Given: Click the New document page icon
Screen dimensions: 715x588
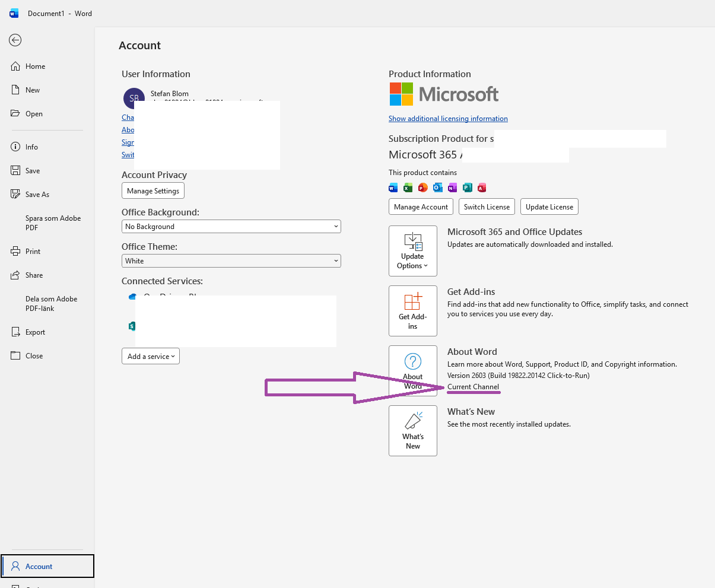Looking at the screenshot, I should tap(16, 90).
